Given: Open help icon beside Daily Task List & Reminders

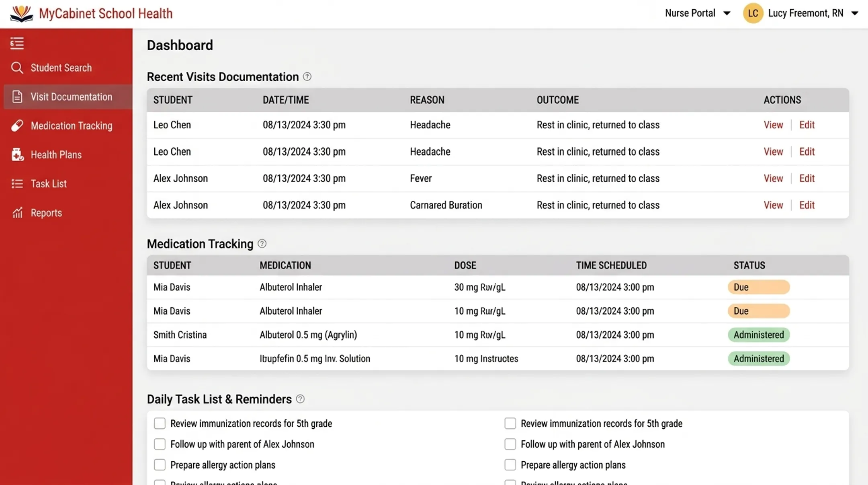Looking at the screenshot, I should (300, 399).
